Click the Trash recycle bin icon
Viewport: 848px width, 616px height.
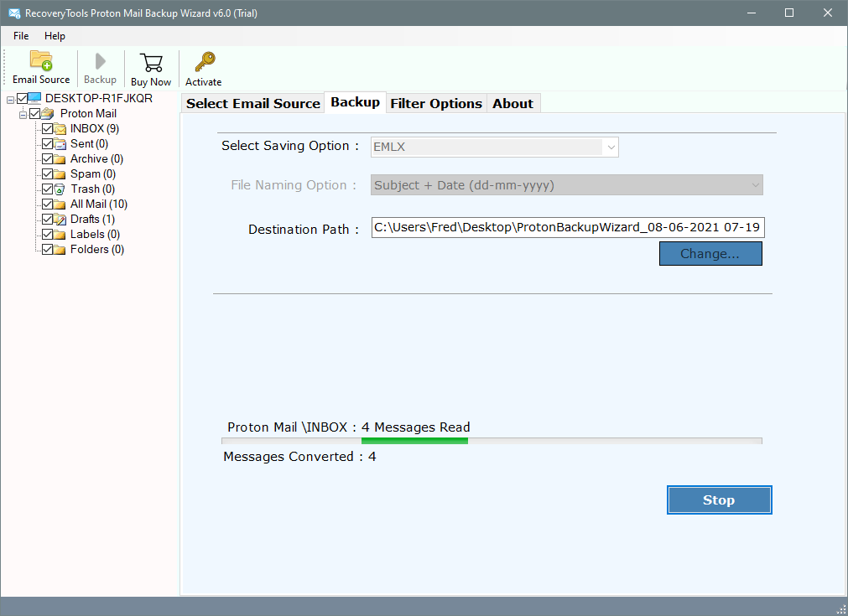point(60,189)
